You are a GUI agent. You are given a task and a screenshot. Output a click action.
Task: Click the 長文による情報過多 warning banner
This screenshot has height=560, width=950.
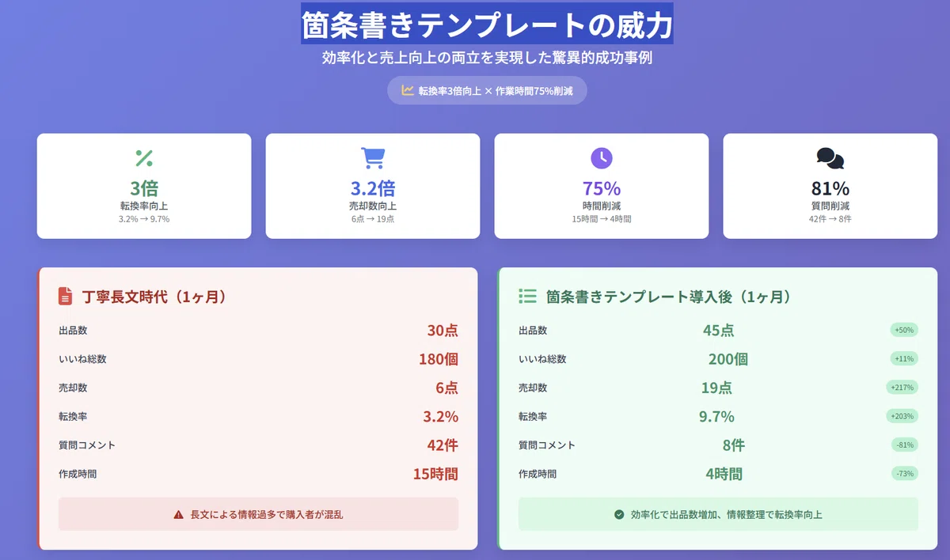pos(258,514)
